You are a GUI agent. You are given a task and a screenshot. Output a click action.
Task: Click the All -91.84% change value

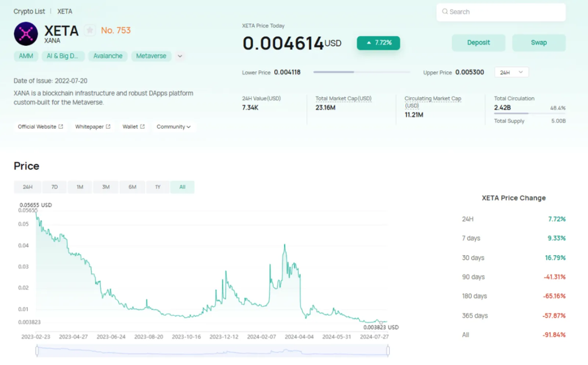554,335
